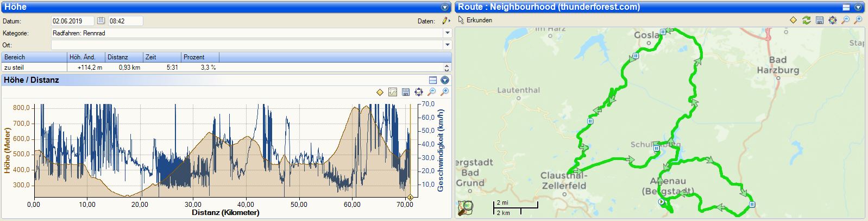Screen dimensions: 868x221
Task: Open the Daten pencil edit menu
Action: tap(445, 21)
